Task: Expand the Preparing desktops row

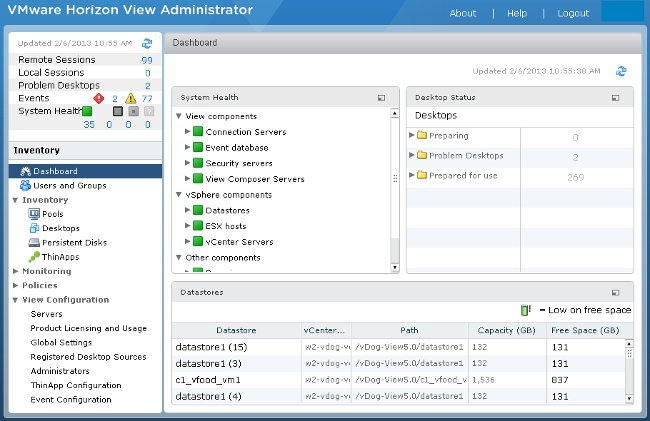Action: point(412,135)
